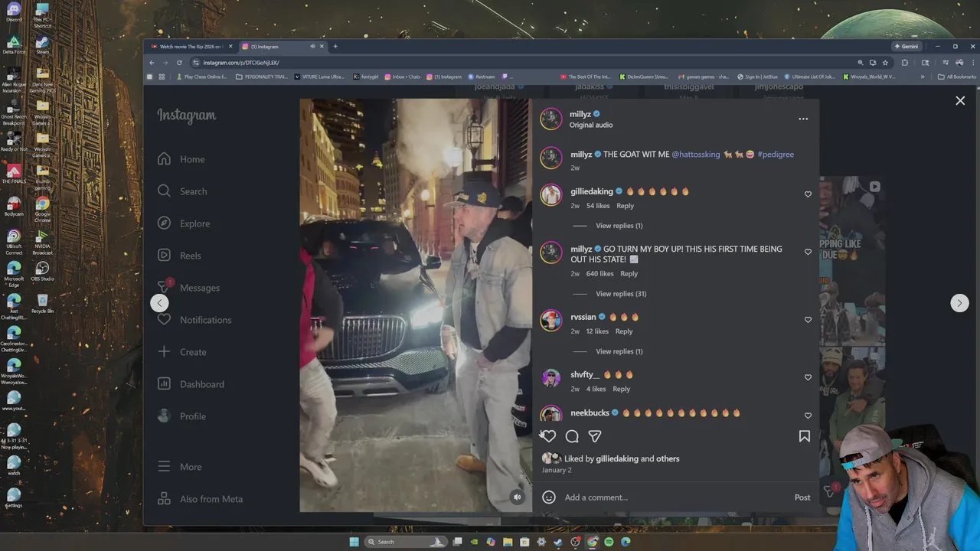This screenshot has height=551, width=980.
Task: Go to previous post arrow
Action: coord(159,303)
